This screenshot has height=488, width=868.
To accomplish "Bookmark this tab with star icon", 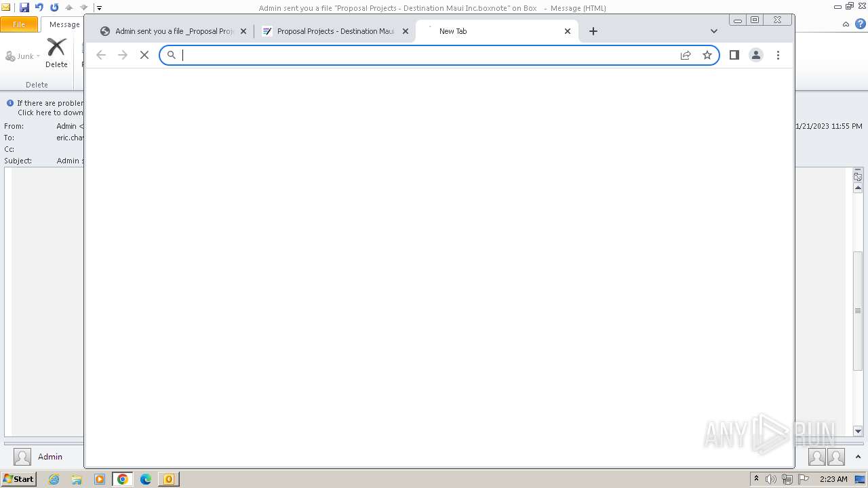I will [x=707, y=55].
